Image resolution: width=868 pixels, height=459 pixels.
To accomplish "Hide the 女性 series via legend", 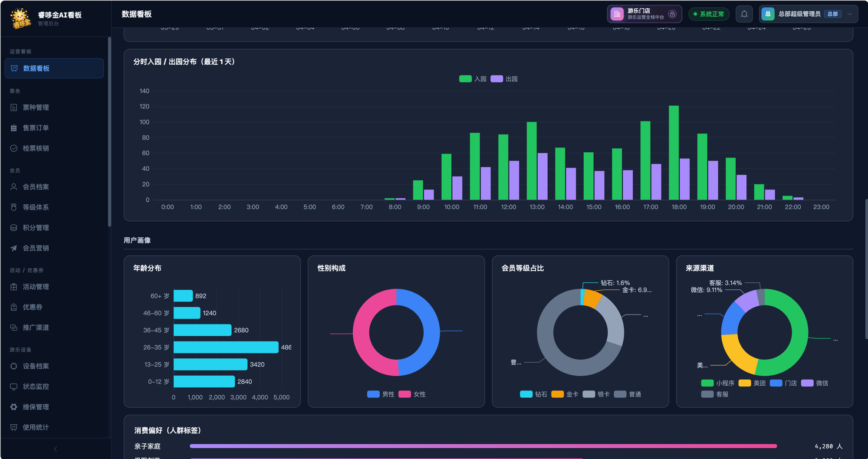I will pyautogui.click(x=412, y=394).
